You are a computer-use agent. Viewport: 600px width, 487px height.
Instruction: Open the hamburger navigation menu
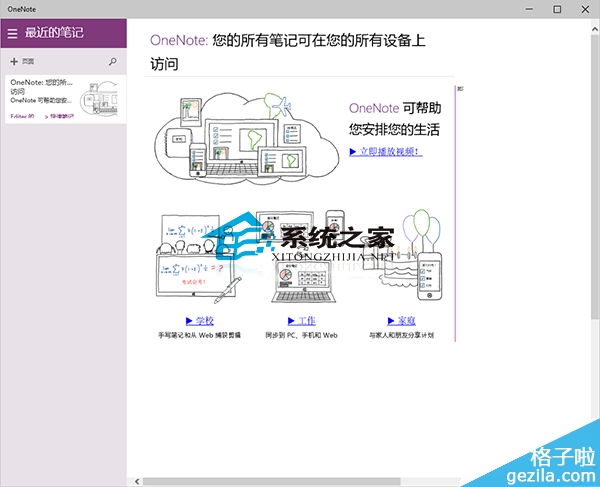click(x=12, y=34)
